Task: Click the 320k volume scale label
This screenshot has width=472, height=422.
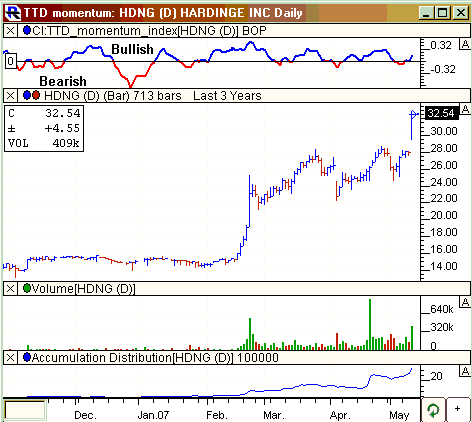Action: tap(442, 327)
